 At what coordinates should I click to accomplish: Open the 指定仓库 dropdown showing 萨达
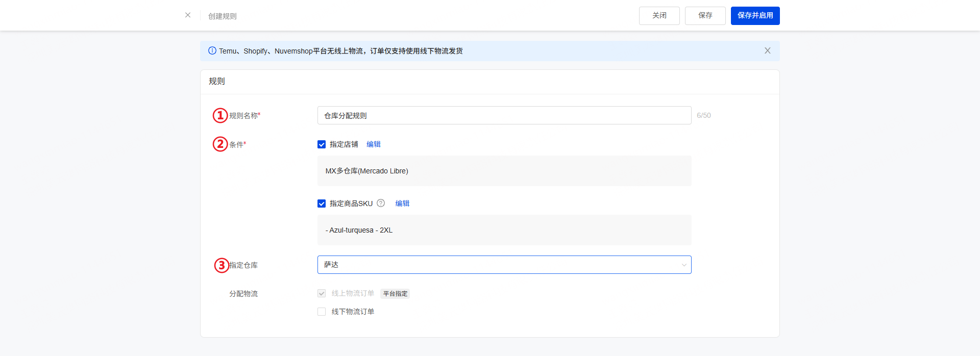click(500, 265)
